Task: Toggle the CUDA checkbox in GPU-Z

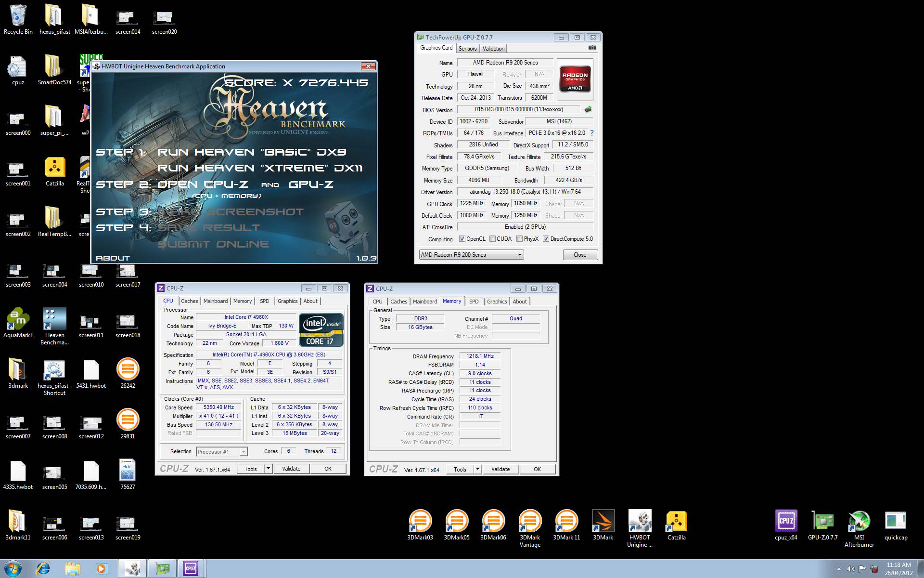Action: coord(492,239)
